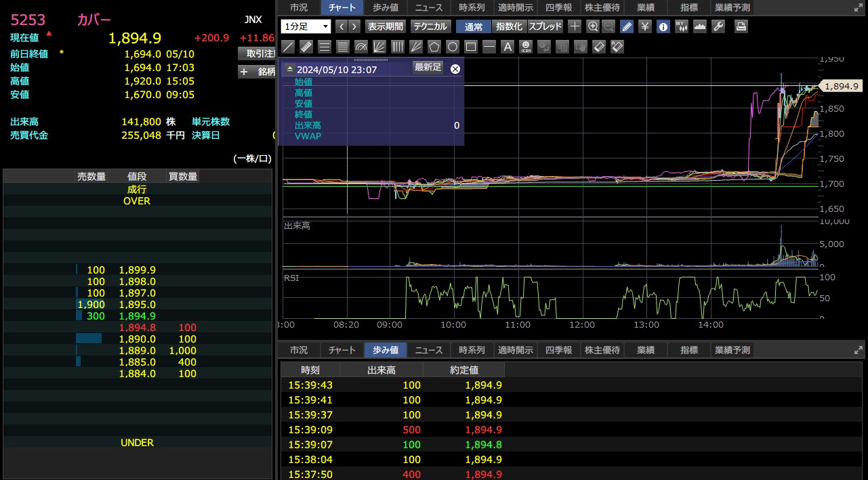The image size is (868, 480).
Task: Expand the lower 歩み値 panel with the arrows icon
Action: (859, 350)
